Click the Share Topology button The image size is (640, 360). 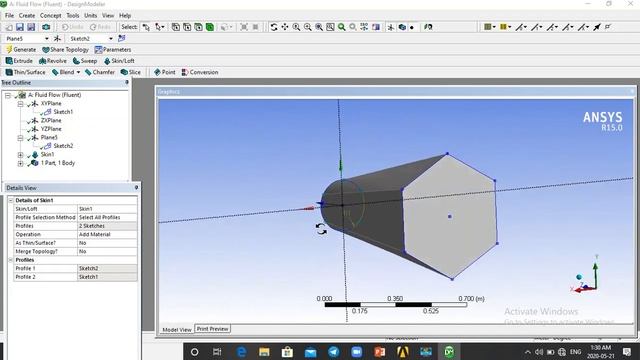tap(65, 49)
